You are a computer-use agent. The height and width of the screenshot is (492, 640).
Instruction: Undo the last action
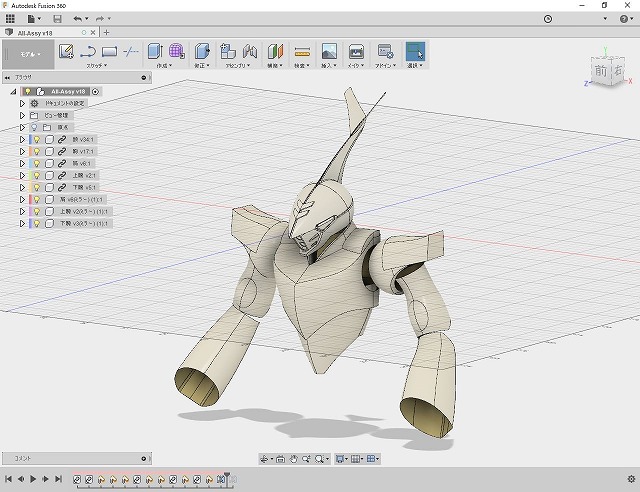(x=78, y=18)
